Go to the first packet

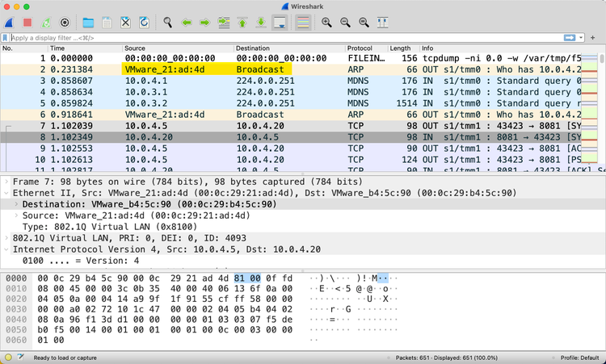click(x=242, y=23)
